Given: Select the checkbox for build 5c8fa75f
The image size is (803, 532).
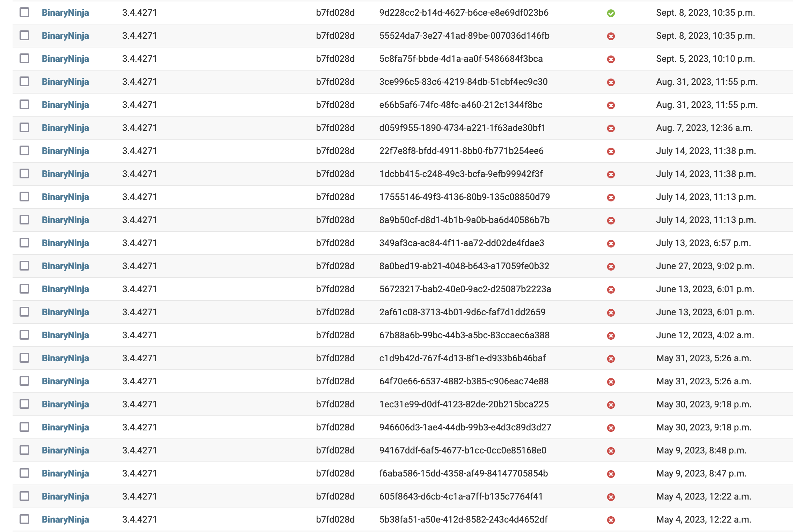Looking at the screenshot, I should click(x=24, y=59).
